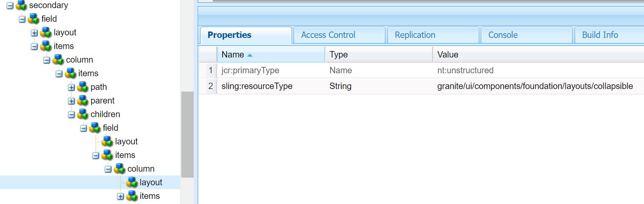This screenshot has height=204, width=644.
Task: Select the sling:resourceType value cell
Action: coord(535,86)
